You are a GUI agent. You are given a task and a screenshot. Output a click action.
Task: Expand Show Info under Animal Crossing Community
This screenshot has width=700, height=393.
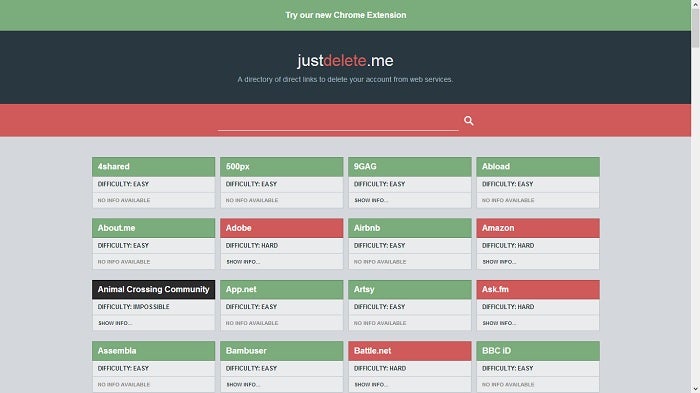[115, 323]
